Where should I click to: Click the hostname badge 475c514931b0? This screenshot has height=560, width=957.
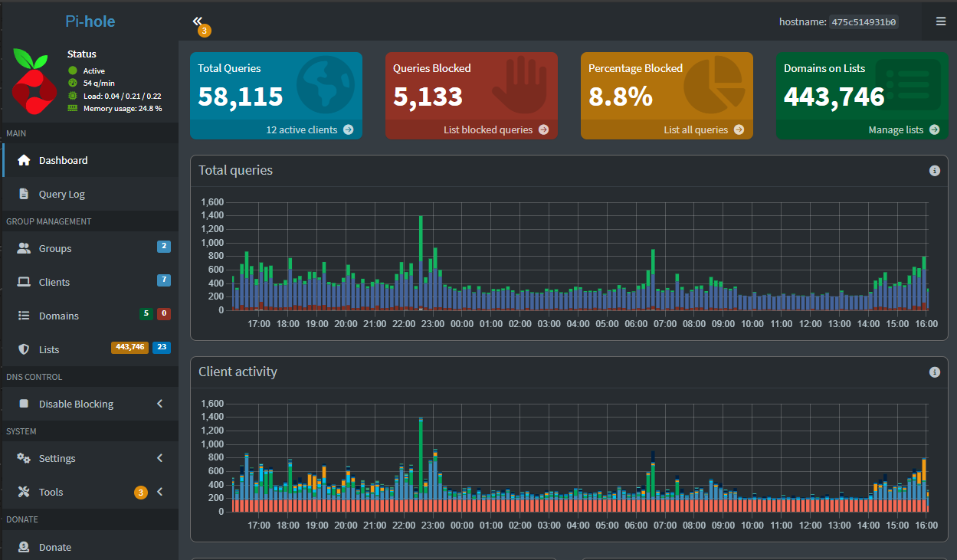tap(864, 21)
